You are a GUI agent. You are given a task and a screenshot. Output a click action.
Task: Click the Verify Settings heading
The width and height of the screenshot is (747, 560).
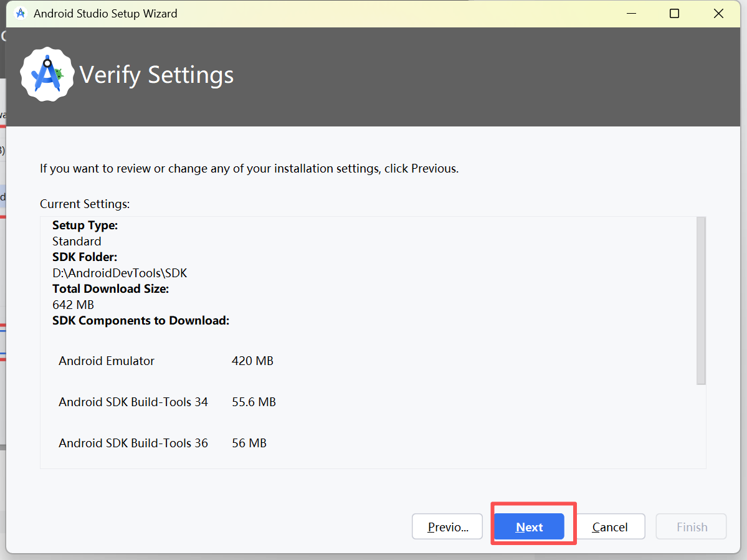(x=157, y=75)
